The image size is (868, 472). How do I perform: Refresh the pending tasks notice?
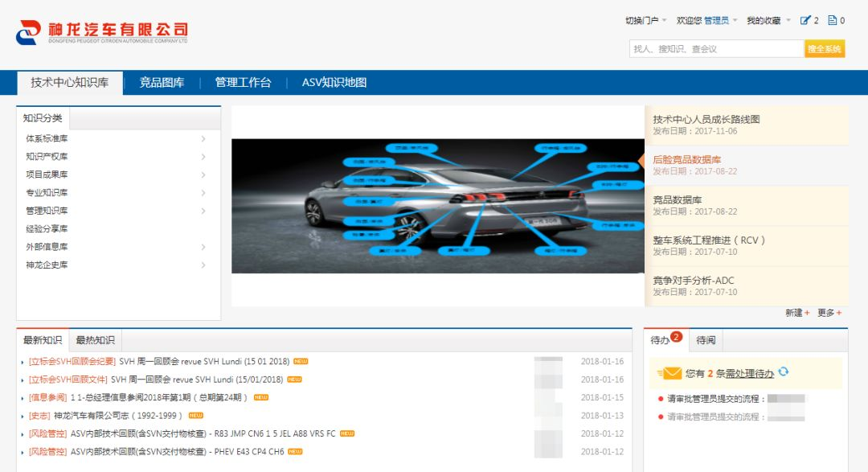[x=784, y=371]
